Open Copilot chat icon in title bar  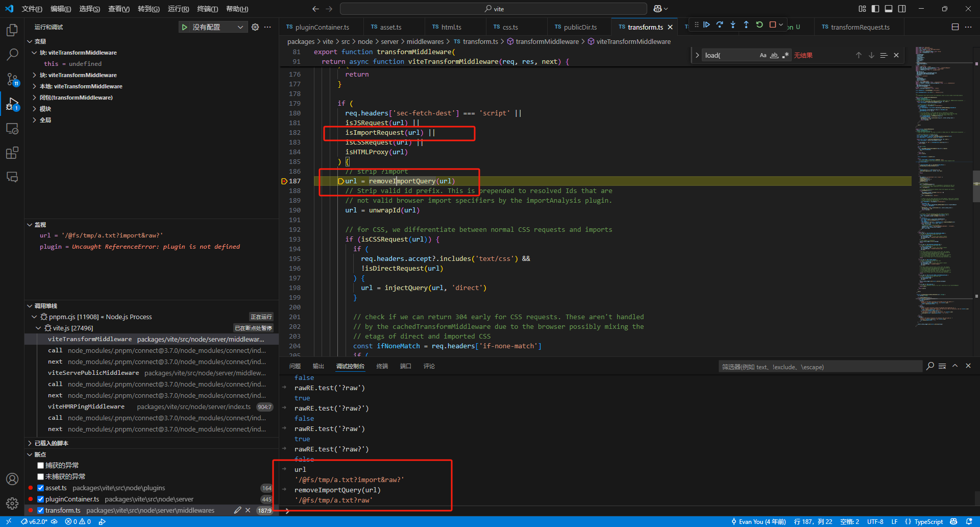tap(657, 9)
